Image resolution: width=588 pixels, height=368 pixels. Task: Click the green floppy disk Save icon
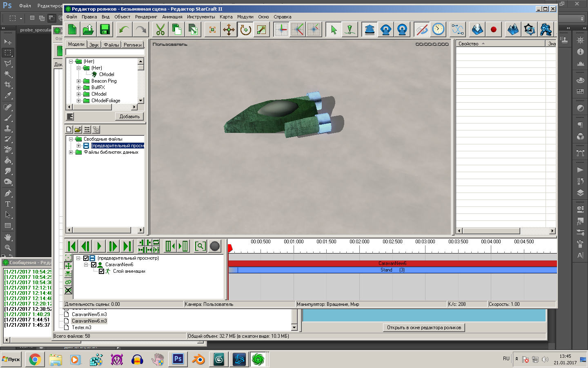pyautogui.click(x=105, y=29)
